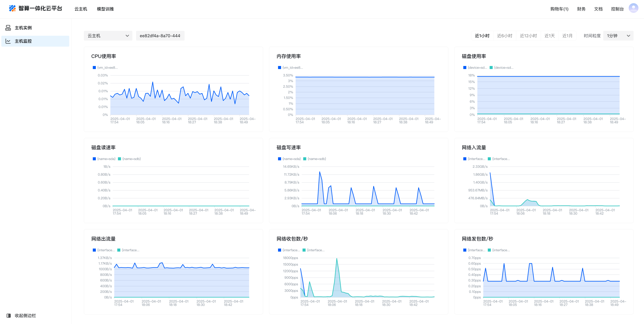Switch to the 近1天 time range
This screenshot has height=324, width=644.
click(550, 36)
